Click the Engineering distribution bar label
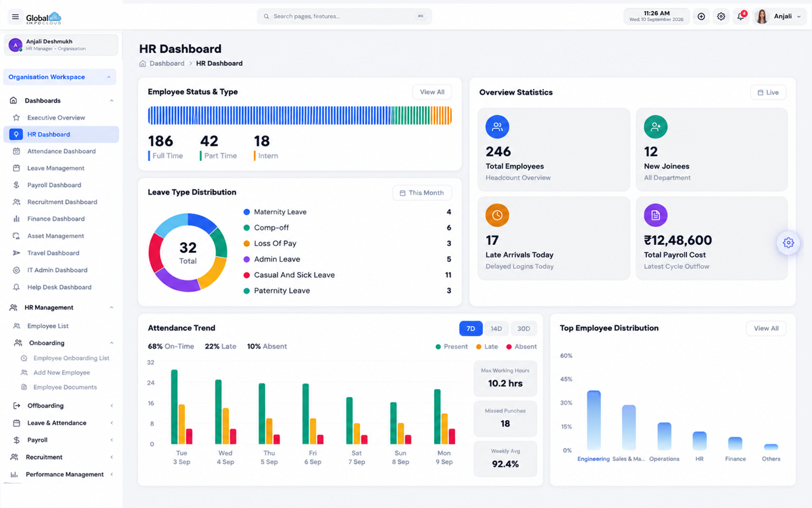This screenshot has height=508, width=812. coord(593,459)
